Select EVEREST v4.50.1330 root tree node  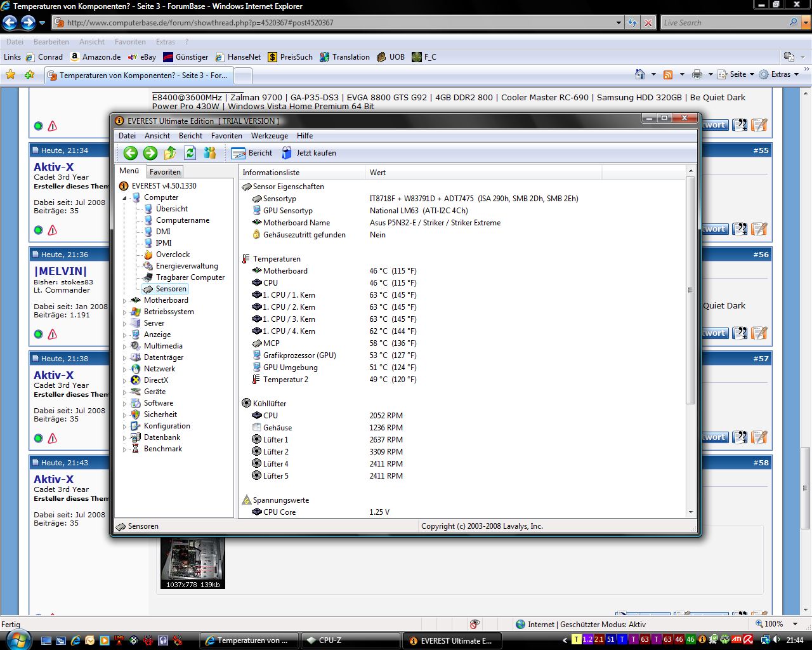pos(164,186)
